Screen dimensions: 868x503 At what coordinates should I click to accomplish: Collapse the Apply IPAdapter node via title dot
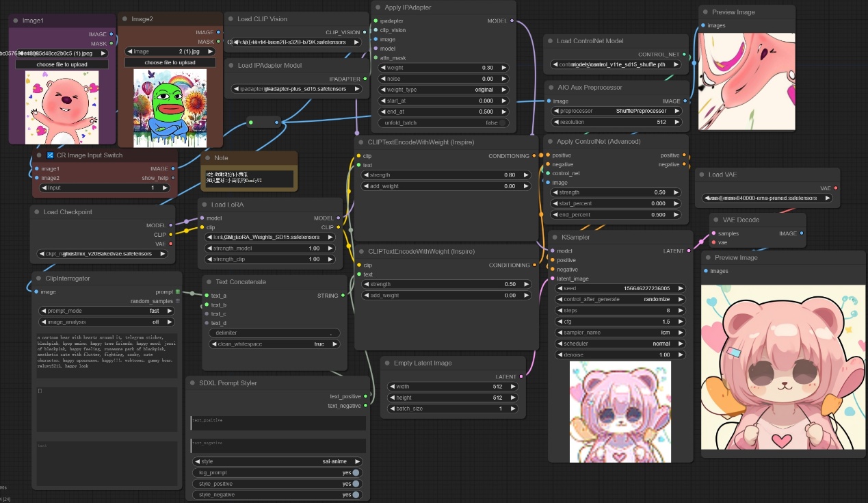tap(379, 8)
